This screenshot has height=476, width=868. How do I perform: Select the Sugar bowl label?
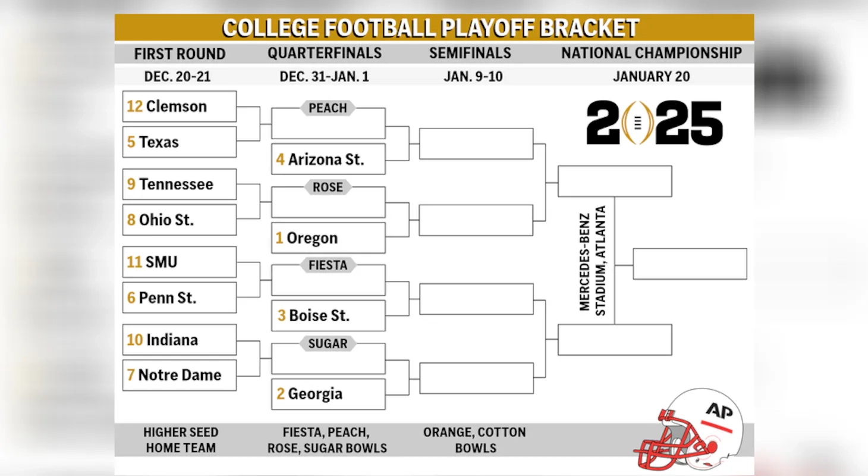[328, 343]
